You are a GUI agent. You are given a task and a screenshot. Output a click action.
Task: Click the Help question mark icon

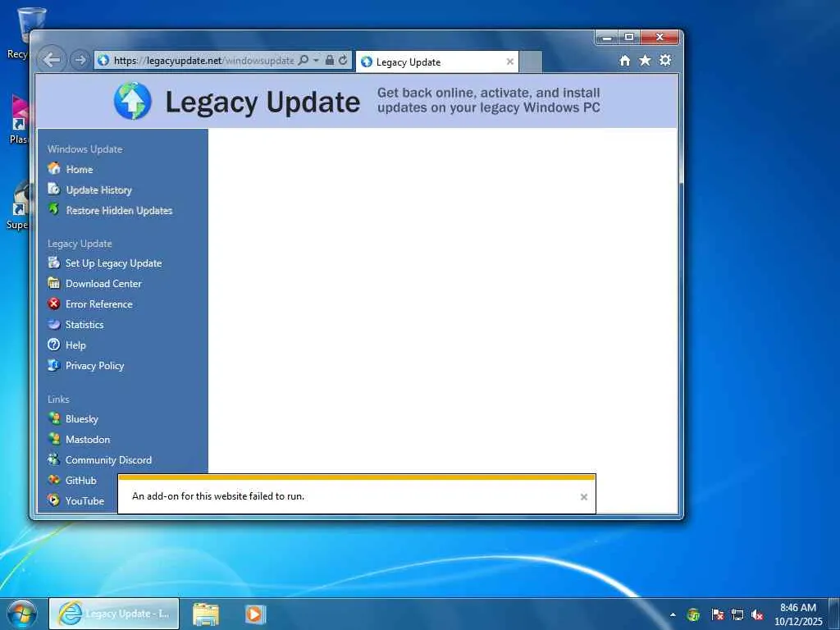tap(53, 345)
